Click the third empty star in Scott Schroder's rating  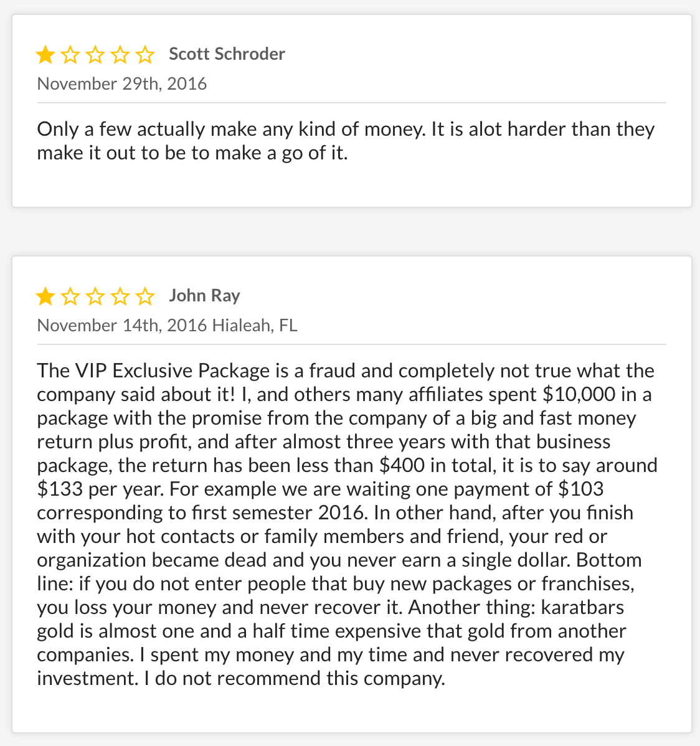(95, 55)
